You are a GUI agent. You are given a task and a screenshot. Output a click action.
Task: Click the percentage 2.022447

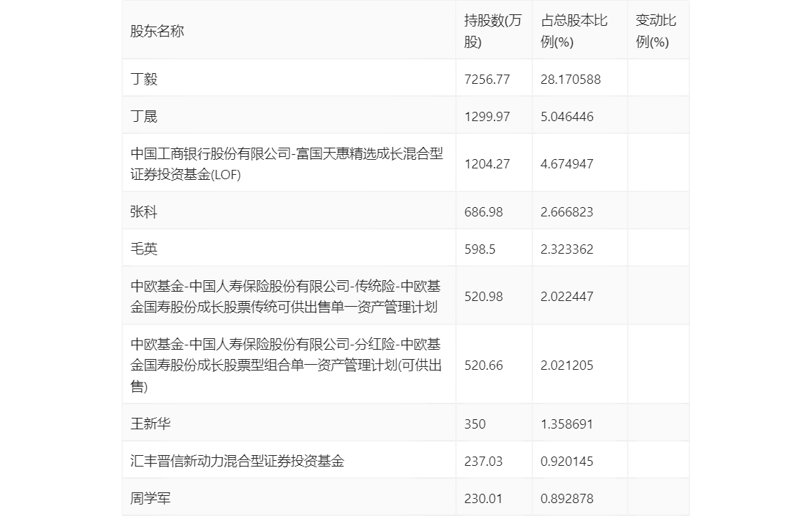coord(567,296)
